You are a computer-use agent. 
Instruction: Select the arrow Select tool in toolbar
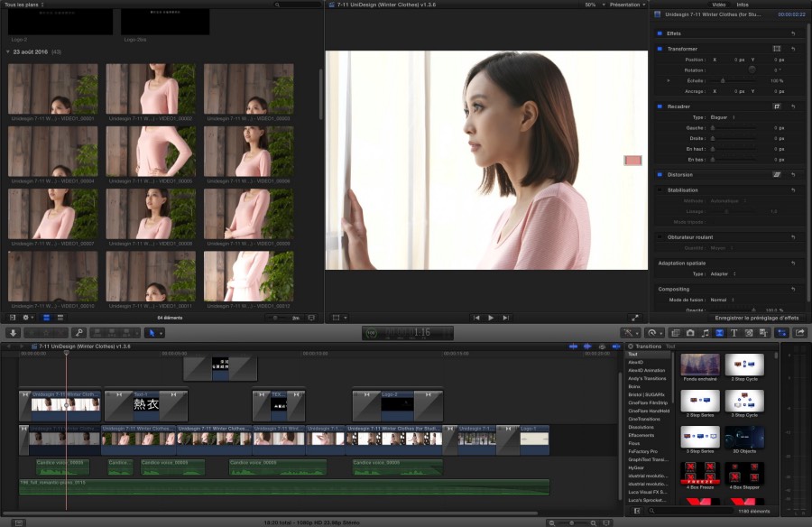(152, 333)
